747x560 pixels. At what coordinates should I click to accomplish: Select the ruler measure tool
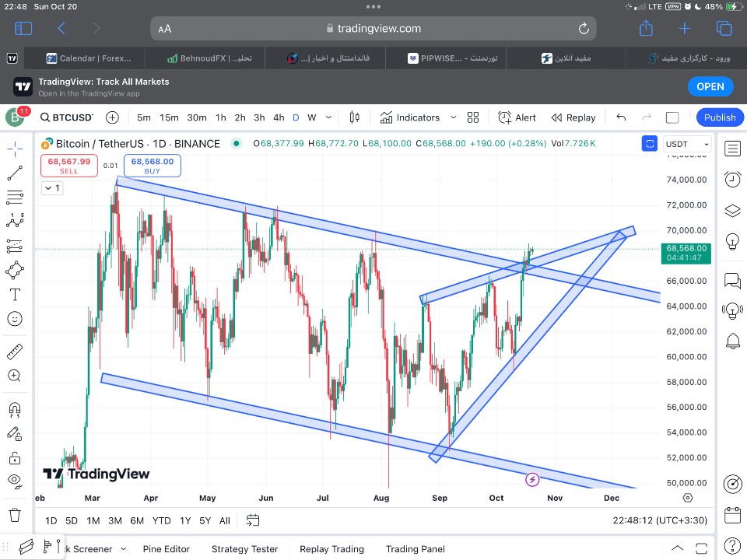15,352
